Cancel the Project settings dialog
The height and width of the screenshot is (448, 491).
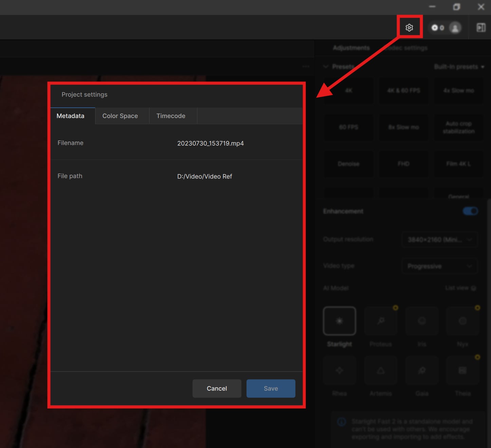tap(217, 389)
